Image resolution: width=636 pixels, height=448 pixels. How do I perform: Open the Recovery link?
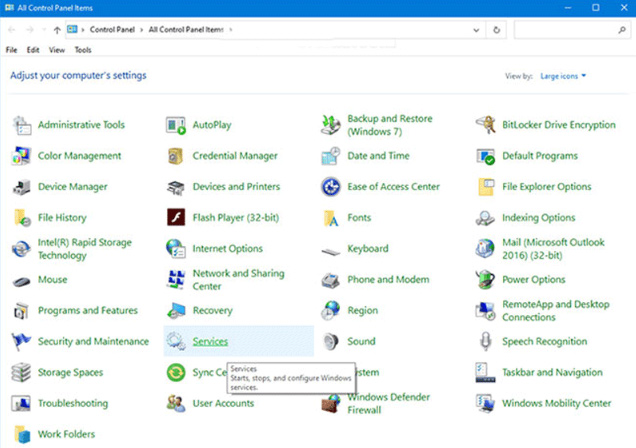[x=213, y=311]
